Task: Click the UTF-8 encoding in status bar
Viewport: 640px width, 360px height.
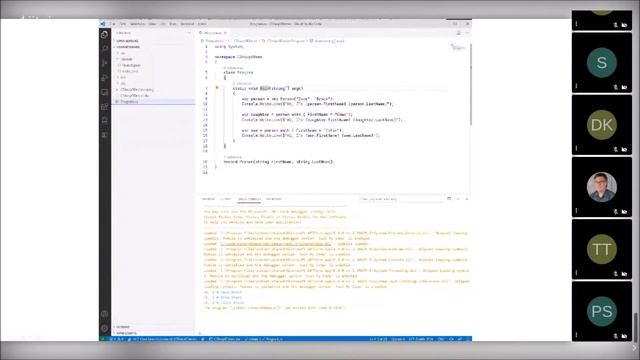Action: tap(420, 339)
